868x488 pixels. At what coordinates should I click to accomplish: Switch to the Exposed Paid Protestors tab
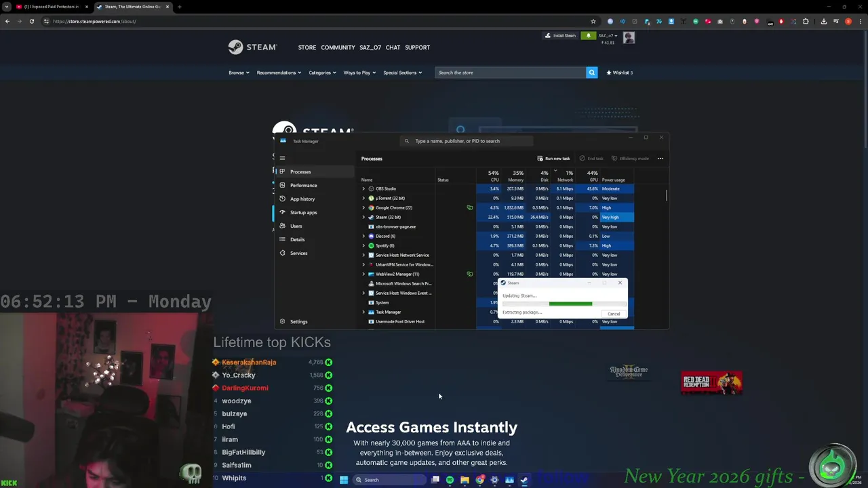pos(52,7)
